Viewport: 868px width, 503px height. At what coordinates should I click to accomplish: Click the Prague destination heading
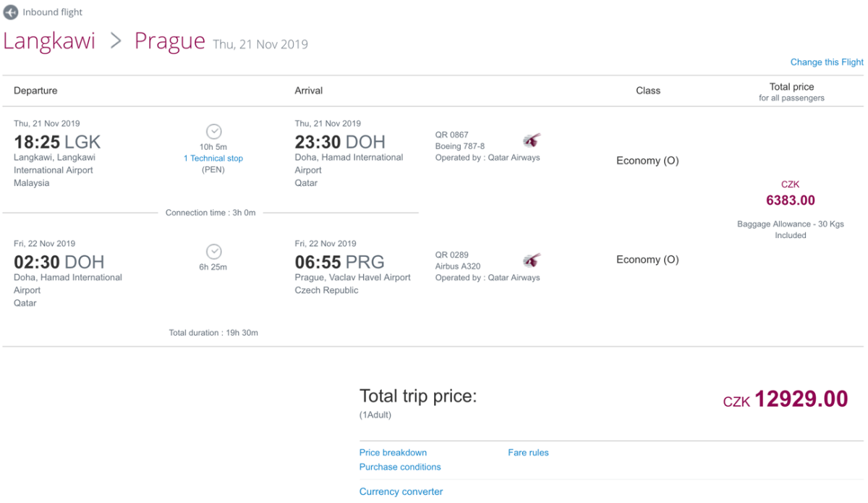170,41
